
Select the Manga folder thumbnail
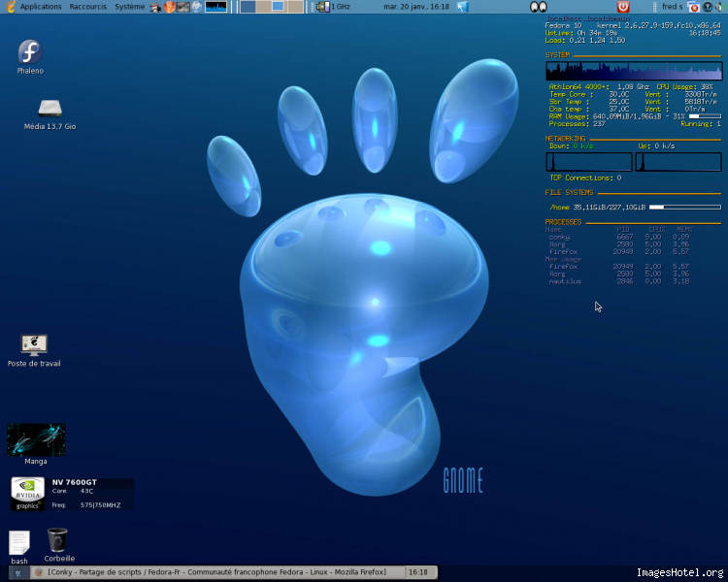(36, 439)
